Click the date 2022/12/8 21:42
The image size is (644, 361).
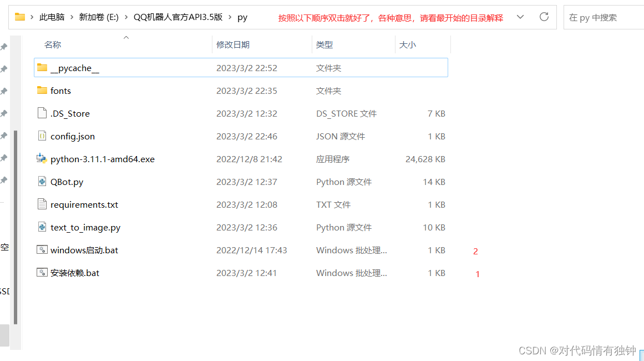(x=249, y=159)
